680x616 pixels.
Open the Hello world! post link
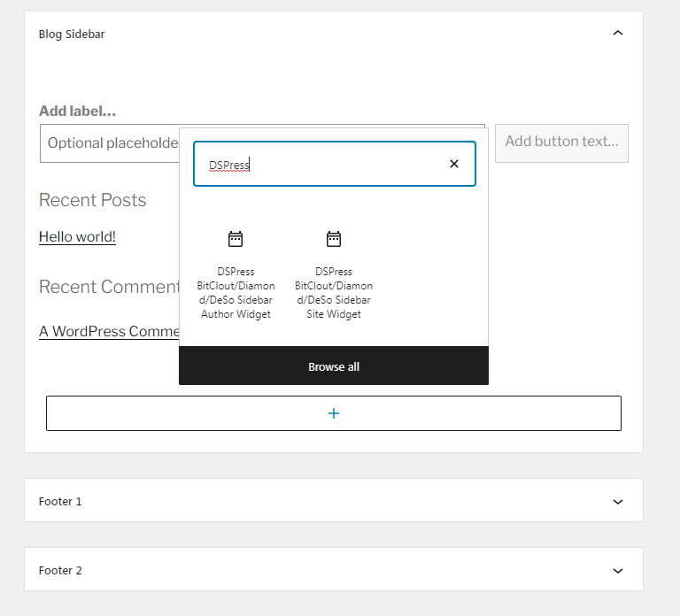77,236
